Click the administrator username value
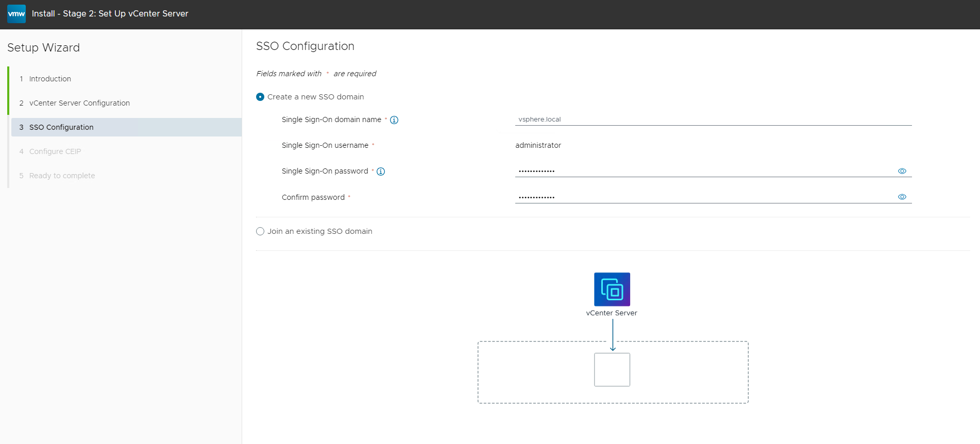Viewport: 980px width, 444px height. pos(538,145)
